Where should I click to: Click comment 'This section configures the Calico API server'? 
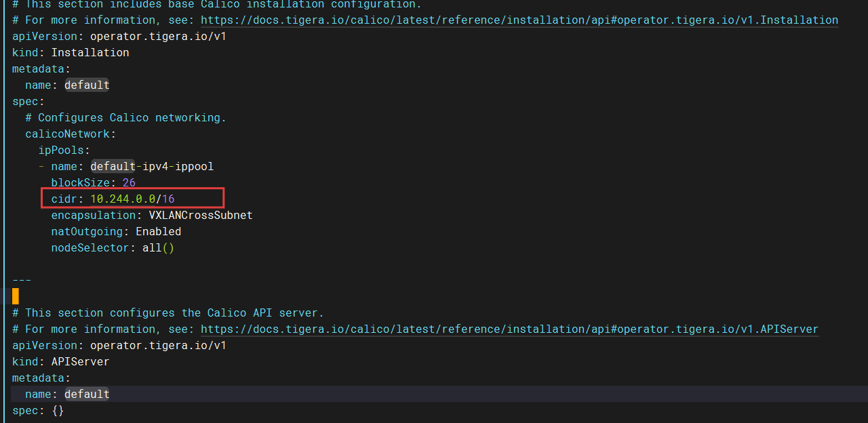(168, 313)
